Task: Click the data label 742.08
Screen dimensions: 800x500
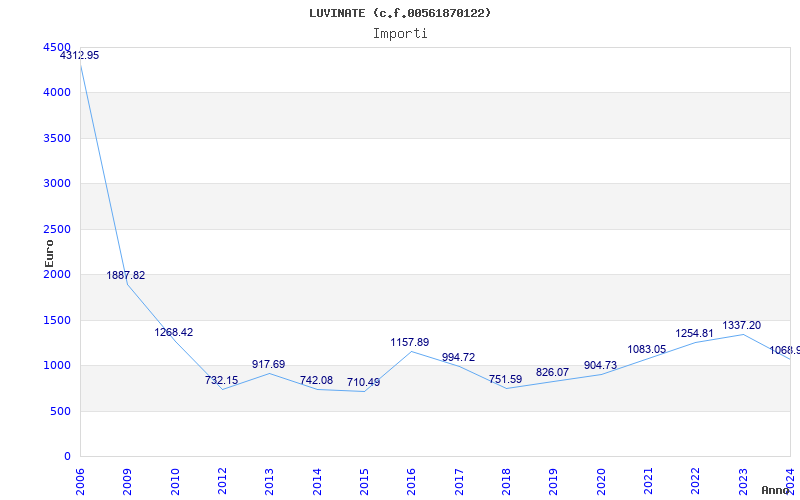Action: point(316,380)
